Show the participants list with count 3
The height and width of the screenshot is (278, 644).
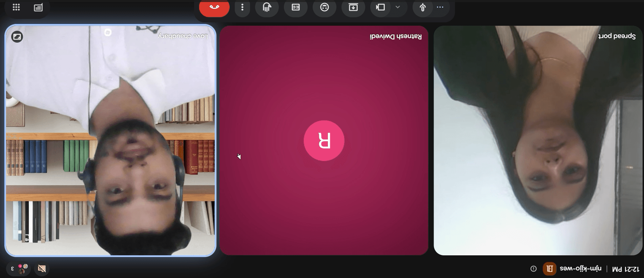pyautogui.click(x=19, y=269)
